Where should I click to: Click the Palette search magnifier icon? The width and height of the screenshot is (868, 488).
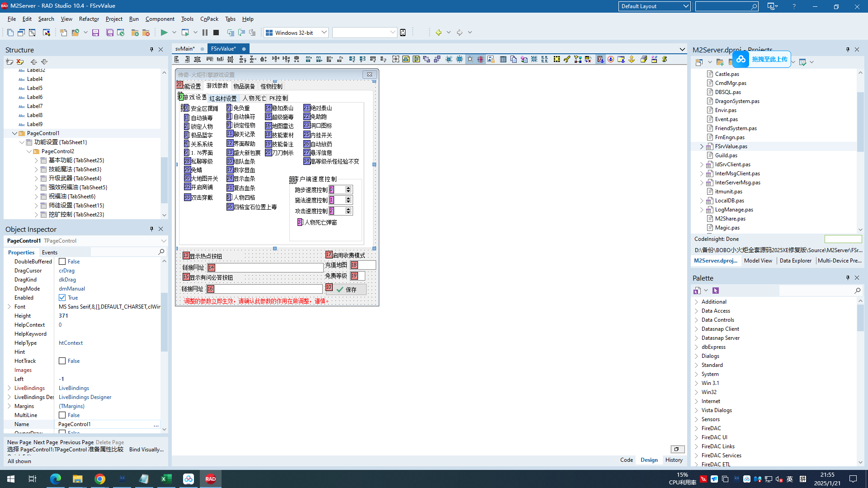click(857, 291)
